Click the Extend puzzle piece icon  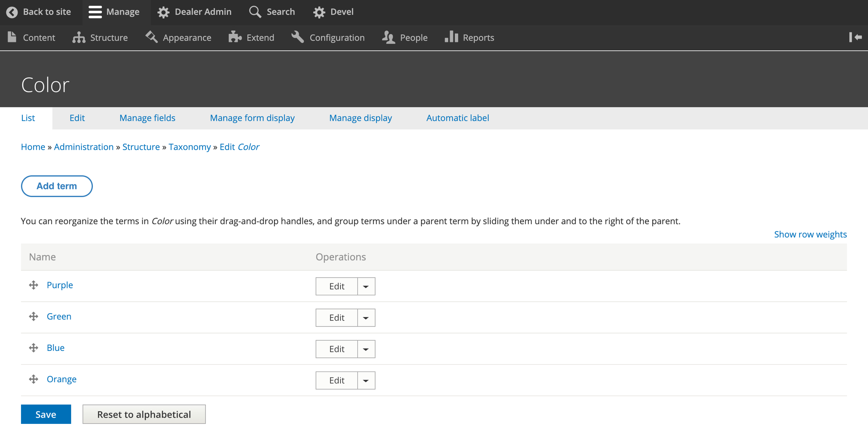235,37
